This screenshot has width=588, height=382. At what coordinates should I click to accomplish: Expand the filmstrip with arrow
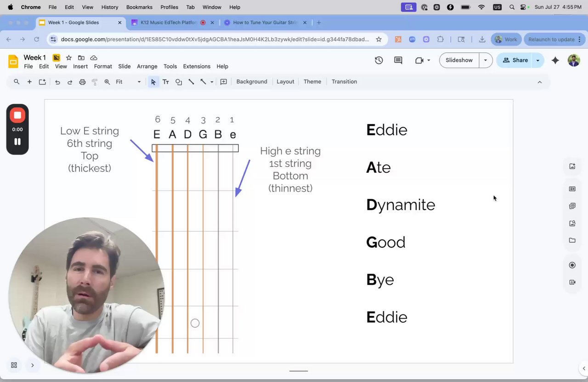[32, 365]
